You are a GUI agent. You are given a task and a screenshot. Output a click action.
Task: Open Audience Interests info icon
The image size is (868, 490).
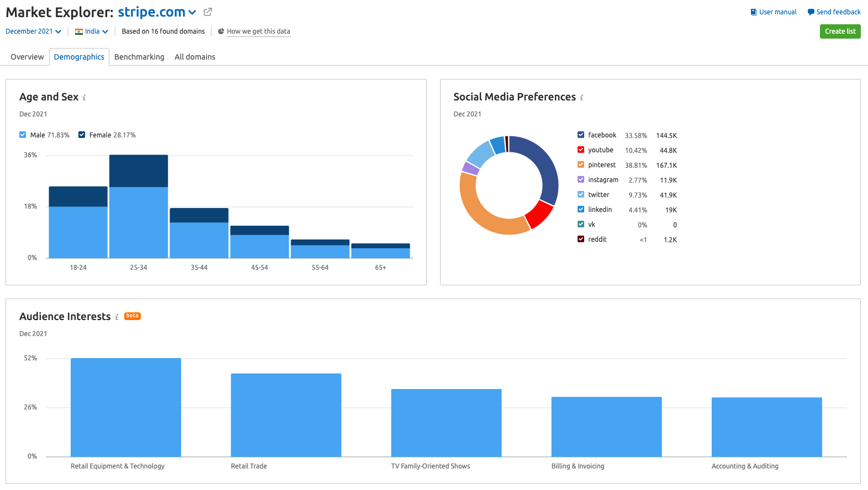point(117,317)
